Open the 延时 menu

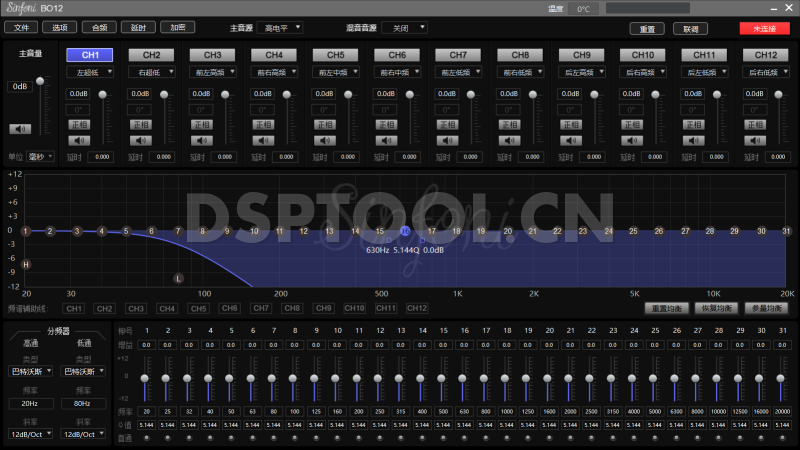click(141, 28)
